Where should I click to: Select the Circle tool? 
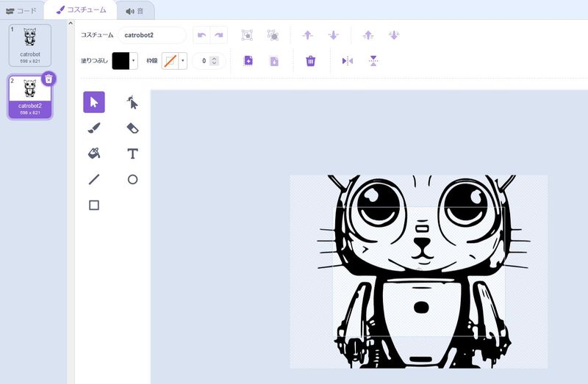[x=132, y=179]
